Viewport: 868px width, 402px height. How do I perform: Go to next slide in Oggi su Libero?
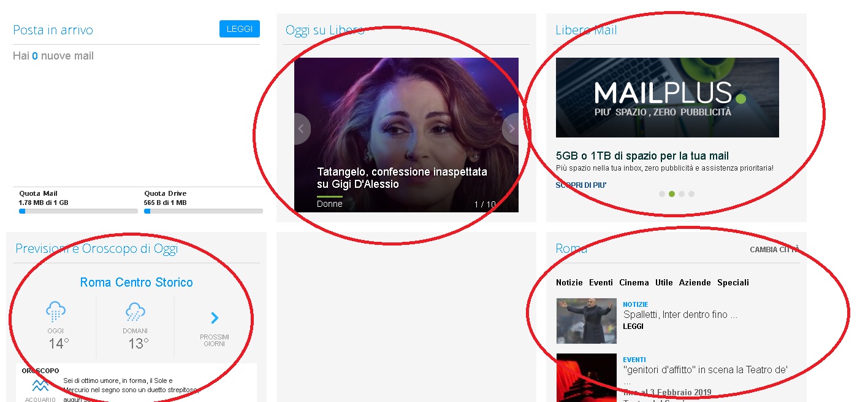511,129
